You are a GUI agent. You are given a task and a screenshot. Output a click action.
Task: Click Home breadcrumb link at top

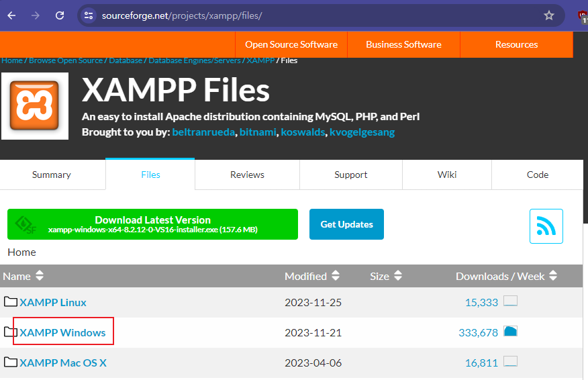pyautogui.click(x=12, y=60)
